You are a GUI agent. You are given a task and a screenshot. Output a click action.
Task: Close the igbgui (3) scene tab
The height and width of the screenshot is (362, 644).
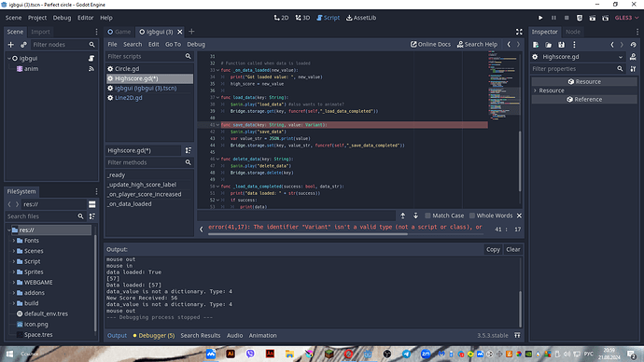pos(180,32)
